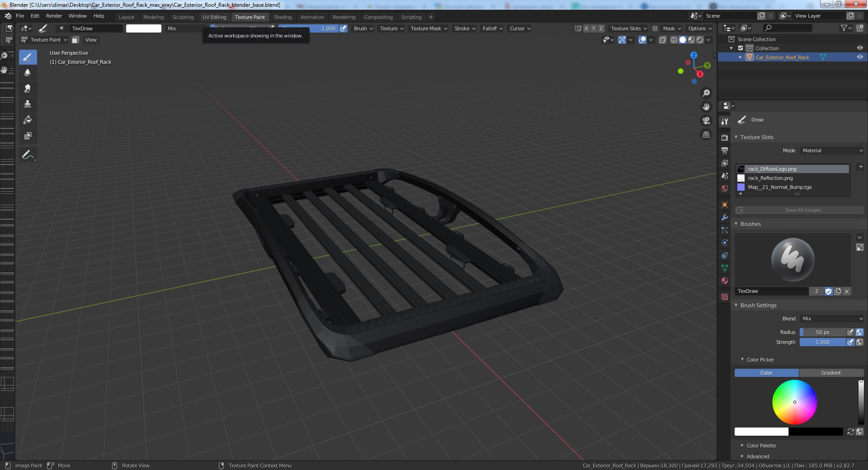Toggle Collection exclude checkbox in outliner

[741, 48]
